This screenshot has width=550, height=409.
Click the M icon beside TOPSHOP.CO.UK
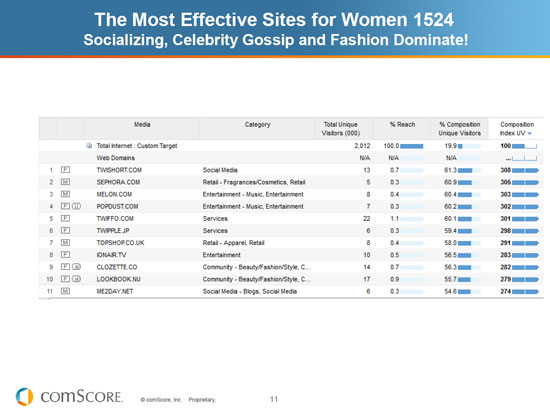[x=65, y=242]
